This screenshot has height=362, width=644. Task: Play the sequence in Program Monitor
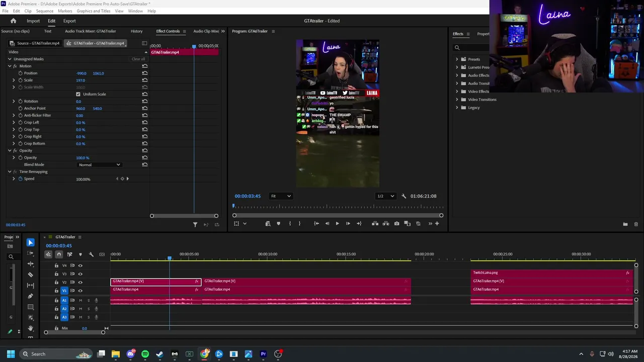[x=337, y=224]
